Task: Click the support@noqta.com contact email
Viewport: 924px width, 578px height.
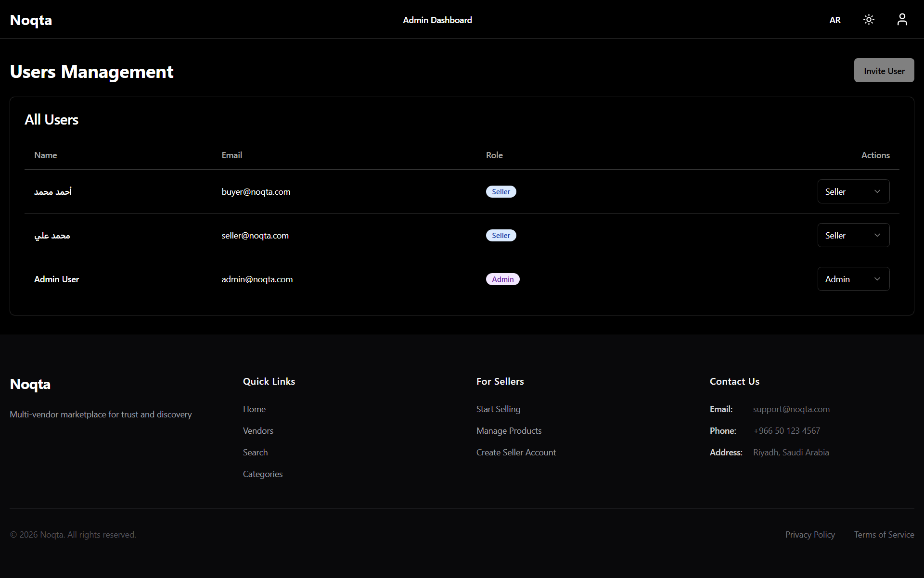Action: [791, 409]
